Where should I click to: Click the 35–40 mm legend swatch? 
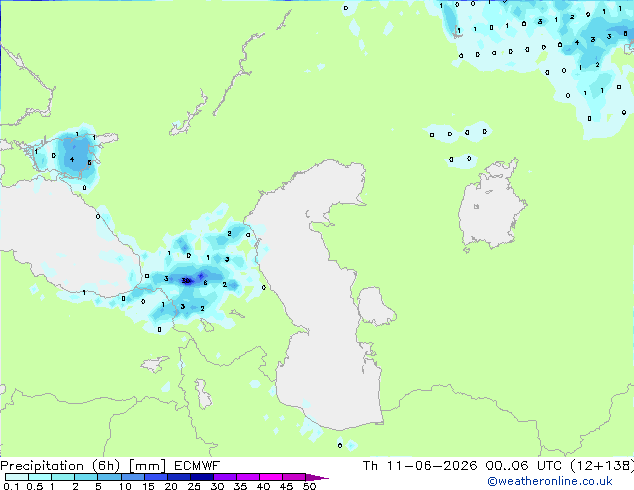coord(247,477)
